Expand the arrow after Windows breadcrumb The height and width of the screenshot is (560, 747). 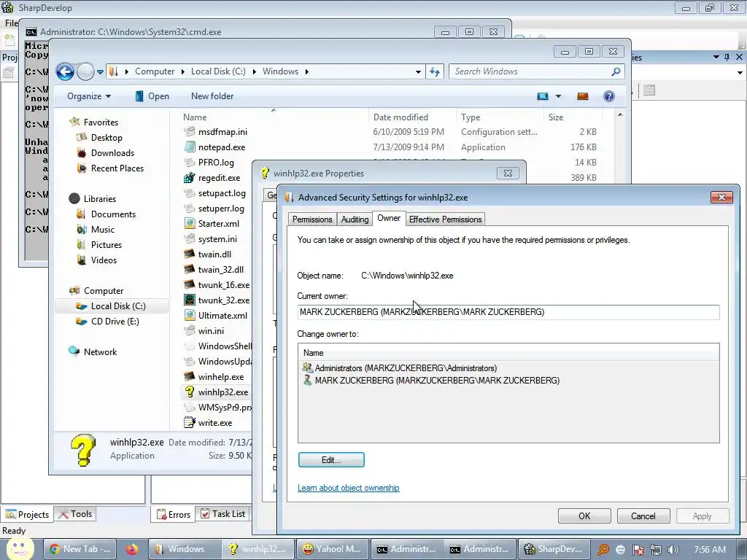coord(307,72)
